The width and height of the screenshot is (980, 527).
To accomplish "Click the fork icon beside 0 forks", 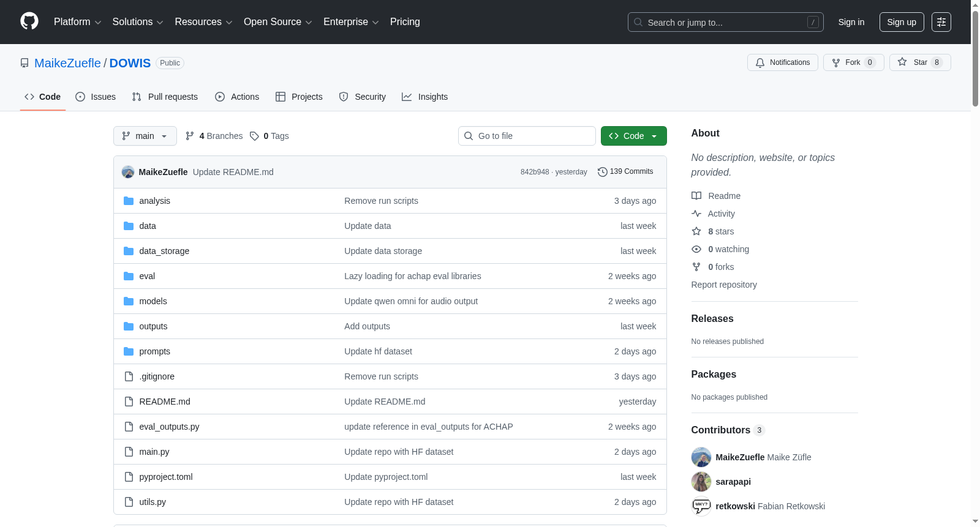I will click(696, 267).
